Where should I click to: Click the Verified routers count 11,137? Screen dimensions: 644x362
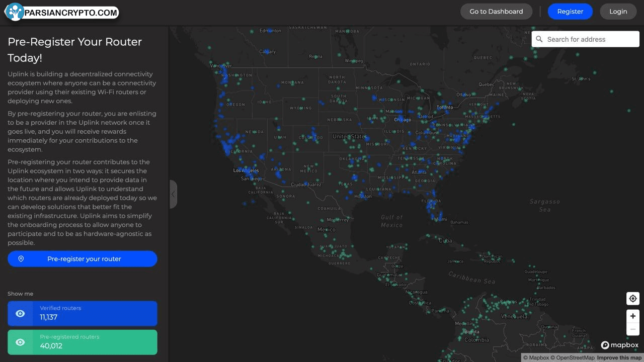coord(49,317)
